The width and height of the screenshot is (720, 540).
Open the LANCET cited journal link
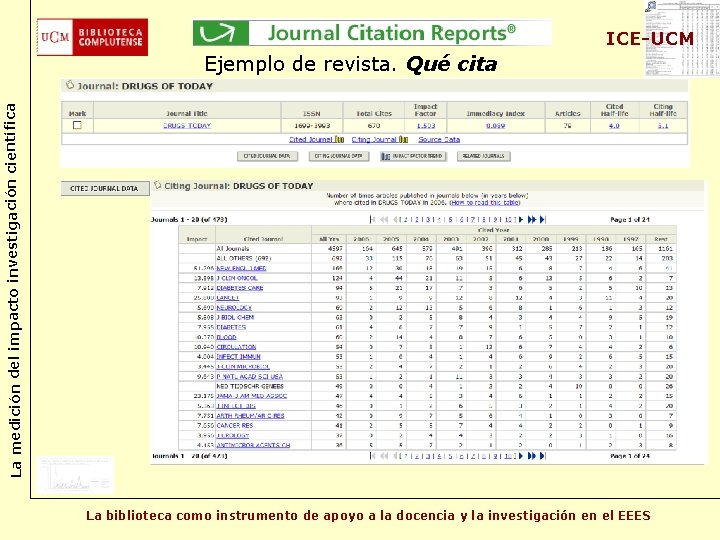(228, 298)
